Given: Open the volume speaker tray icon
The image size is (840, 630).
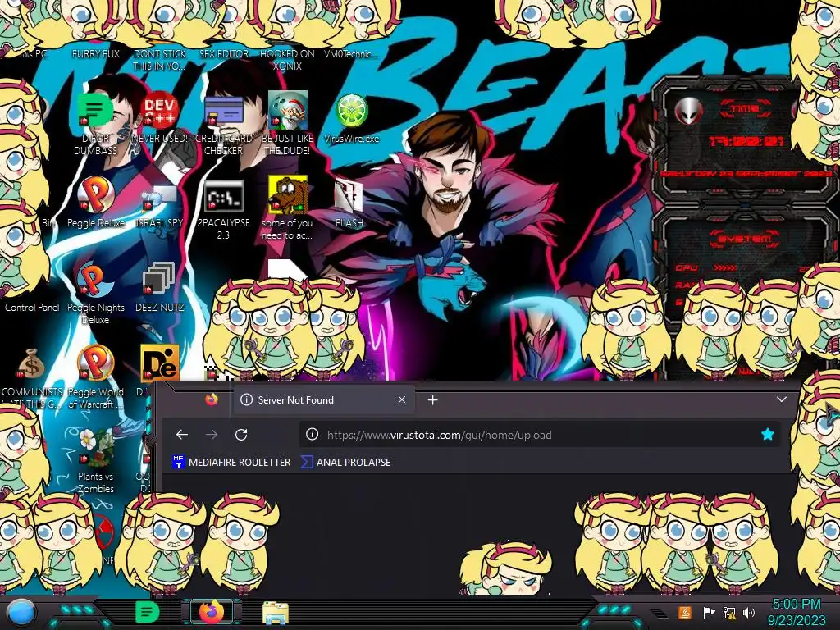Looking at the screenshot, I should point(749,612).
